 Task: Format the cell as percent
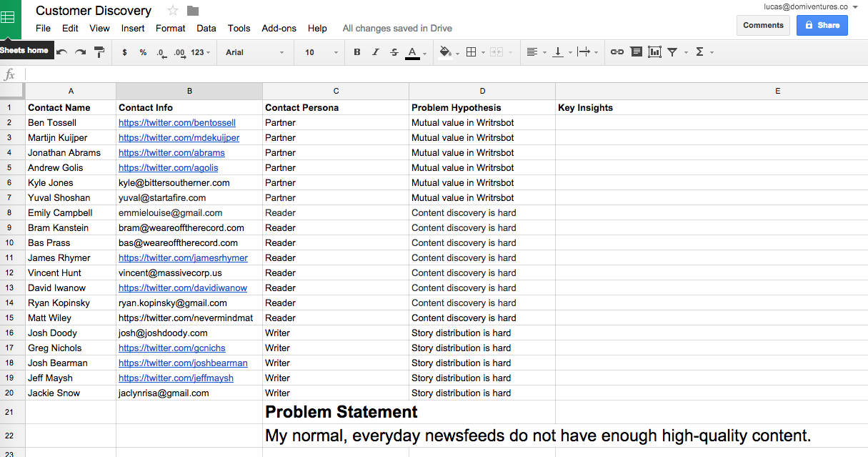click(x=143, y=52)
